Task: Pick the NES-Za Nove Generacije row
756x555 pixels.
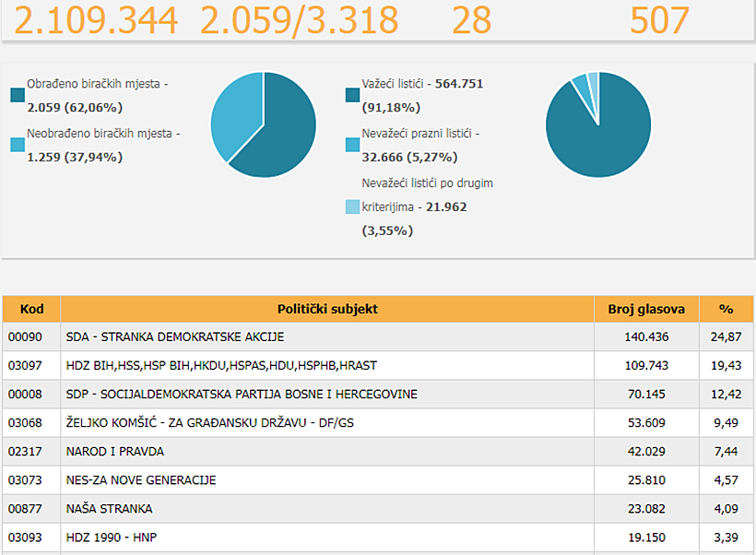Action: 378,480
